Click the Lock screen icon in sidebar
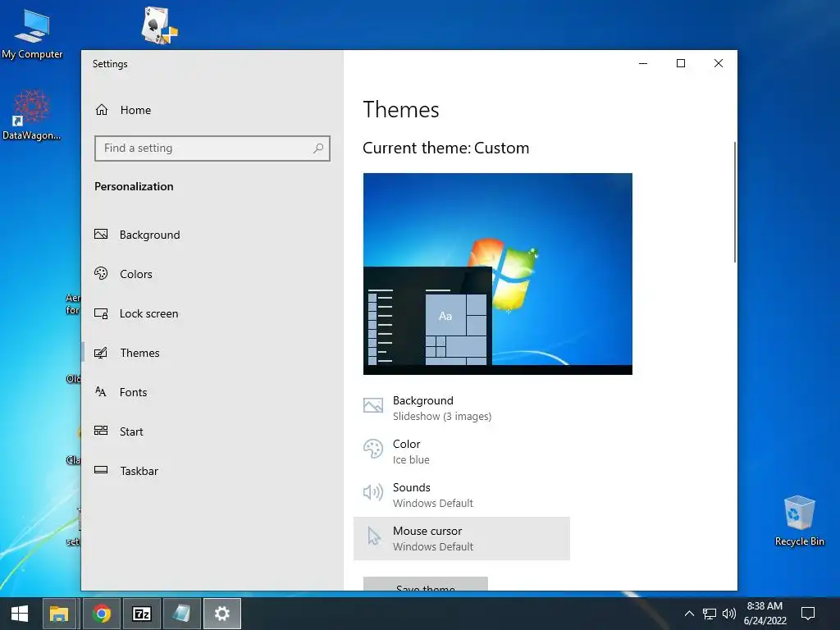 [x=101, y=313]
